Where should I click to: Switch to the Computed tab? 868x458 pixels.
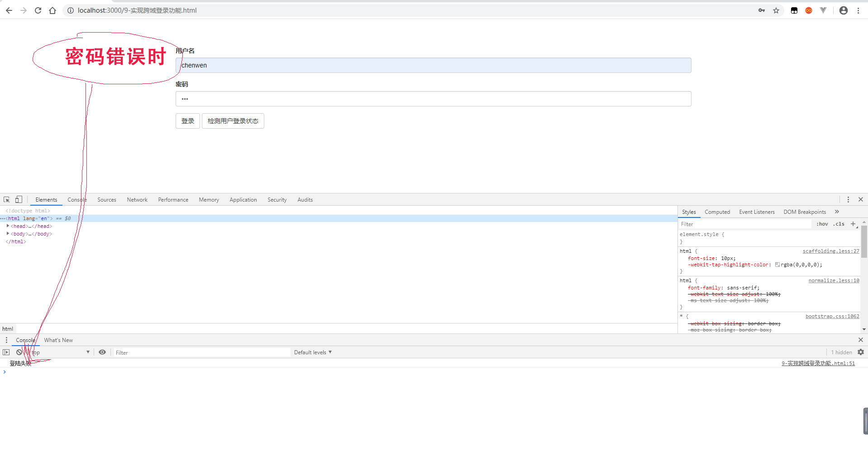click(717, 212)
